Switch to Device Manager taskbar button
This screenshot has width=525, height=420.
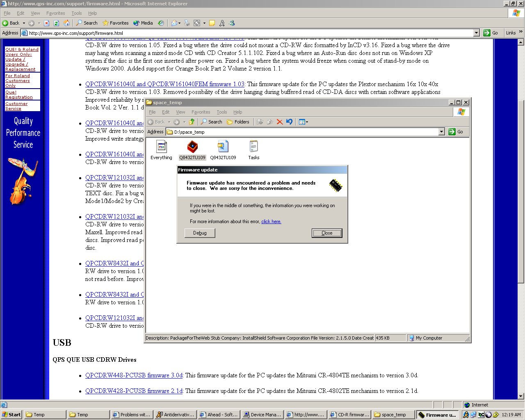click(262, 415)
